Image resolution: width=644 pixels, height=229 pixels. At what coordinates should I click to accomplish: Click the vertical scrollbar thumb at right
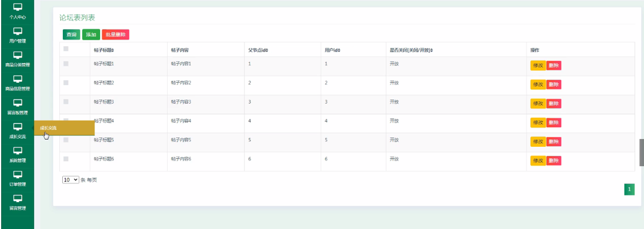tap(642, 152)
